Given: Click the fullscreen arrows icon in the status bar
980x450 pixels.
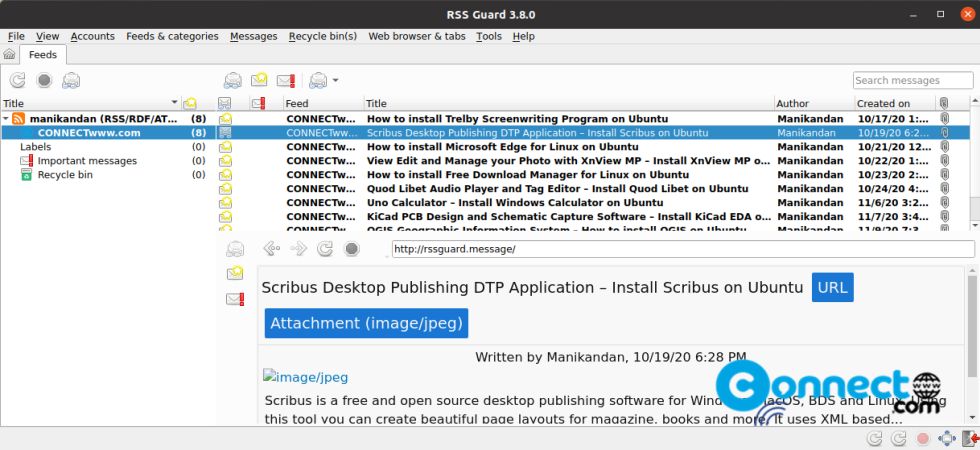Looking at the screenshot, I should [x=948, y=438].
